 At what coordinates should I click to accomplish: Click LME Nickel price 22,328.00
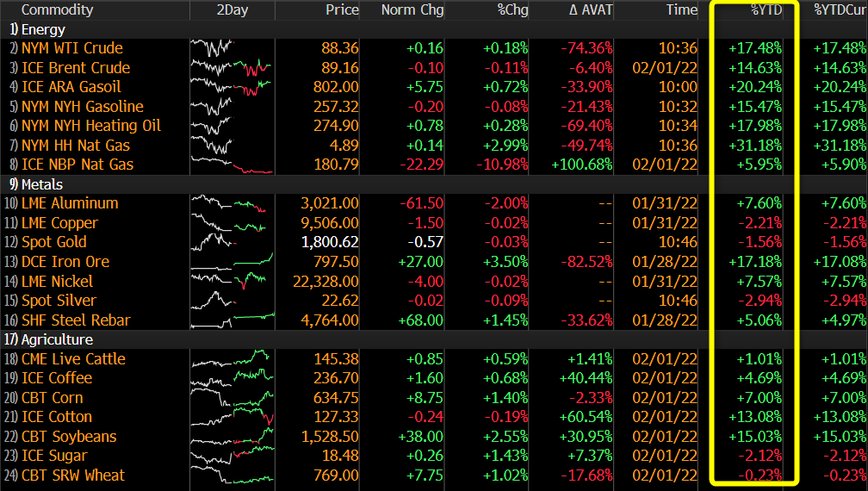[325, 281]
